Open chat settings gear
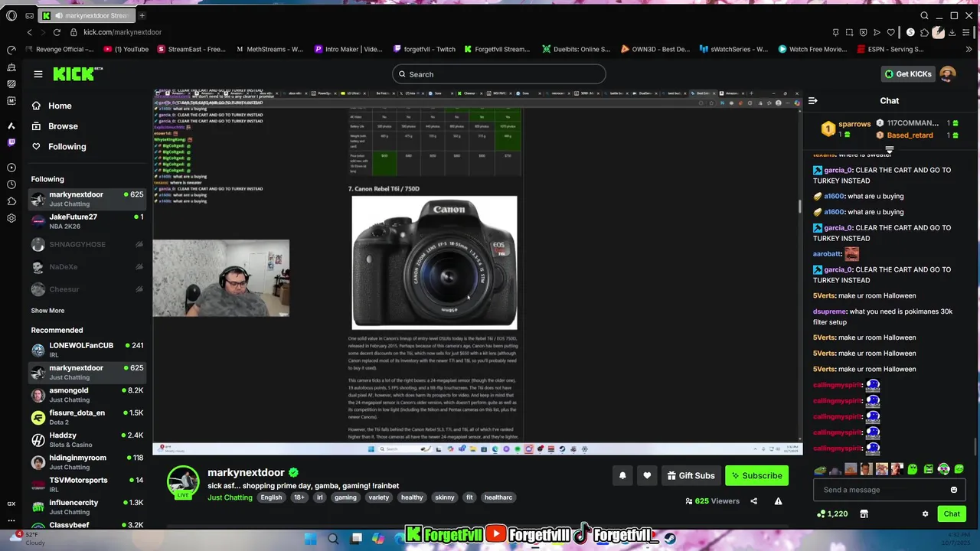The width and height of the screenshot is (980, 551). click(x=925, y=514)
